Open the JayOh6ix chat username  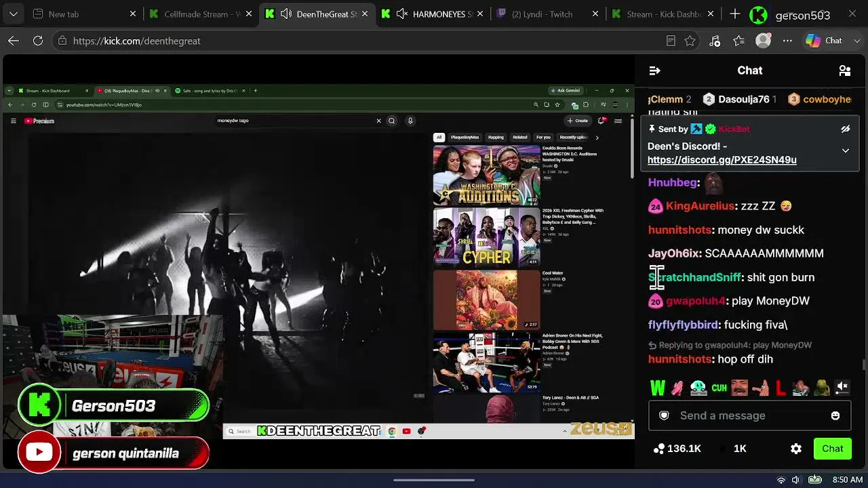(x=673, y=253)
